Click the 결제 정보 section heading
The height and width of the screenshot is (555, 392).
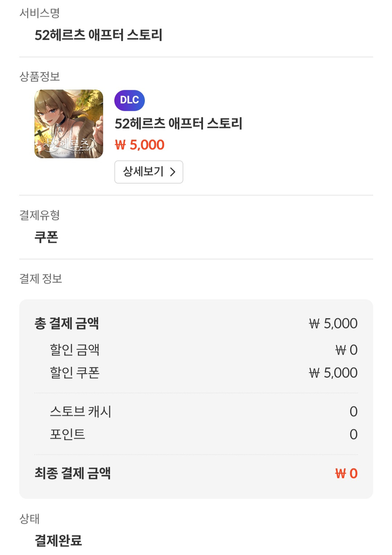(x=41, y=278)
